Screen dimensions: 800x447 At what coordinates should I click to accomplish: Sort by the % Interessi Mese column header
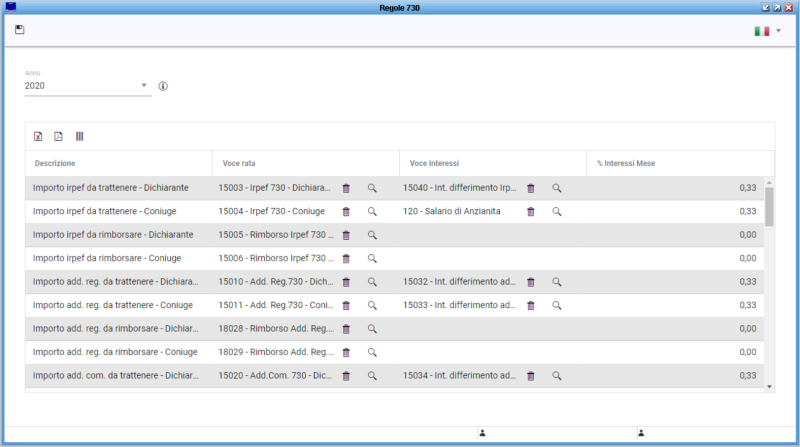626,163
